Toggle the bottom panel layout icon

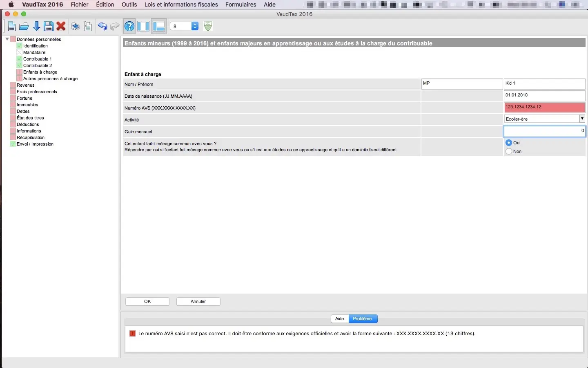click(158, 27)
